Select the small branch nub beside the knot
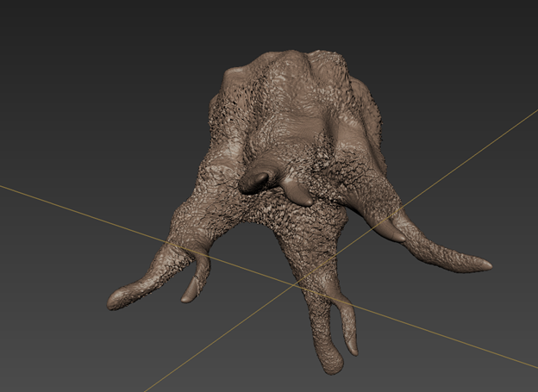This screenshot has height=392, width=538. pyautogui.click(x=299, y=195)
